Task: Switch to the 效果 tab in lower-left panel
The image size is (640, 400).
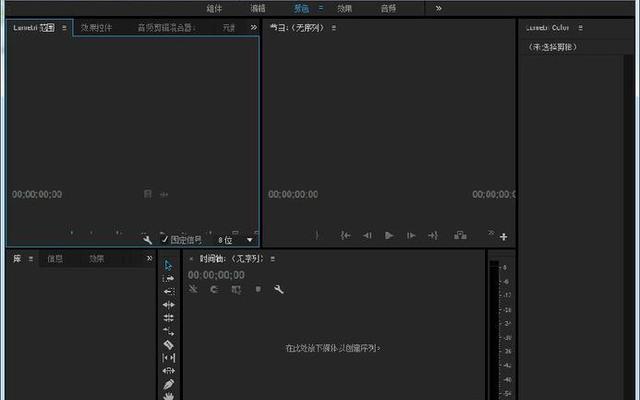Action: coord(97,259)
